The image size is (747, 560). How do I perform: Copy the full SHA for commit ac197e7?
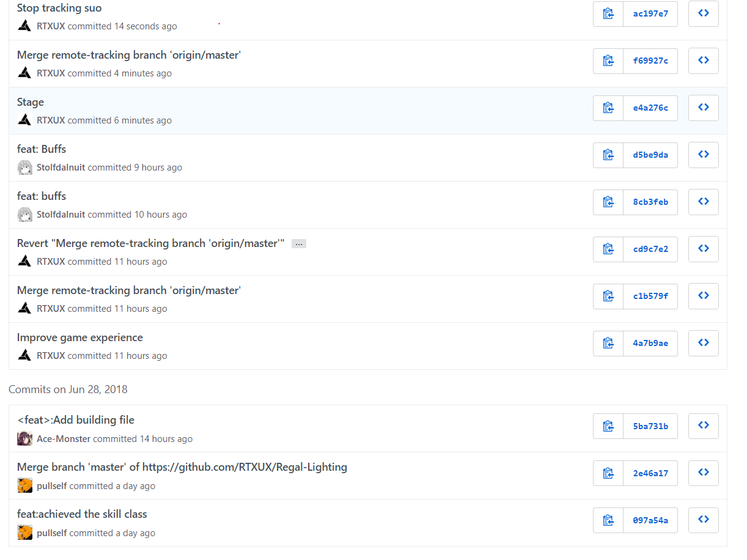(608, 13)
